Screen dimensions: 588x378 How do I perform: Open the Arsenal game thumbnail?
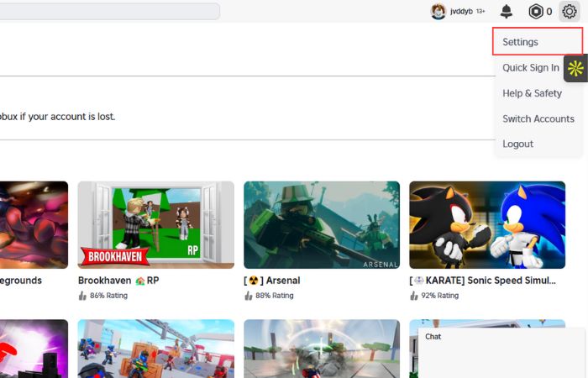[x=322, y=225]
